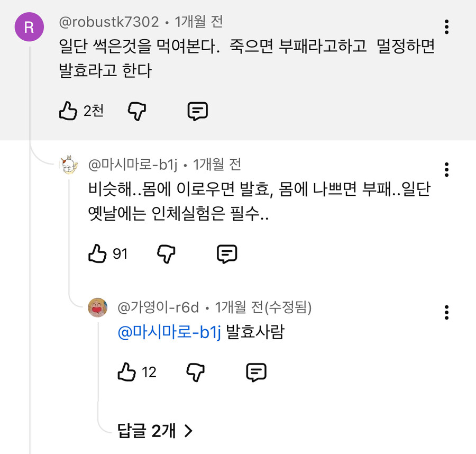Open @가영이-r6d channel via username

158,307
